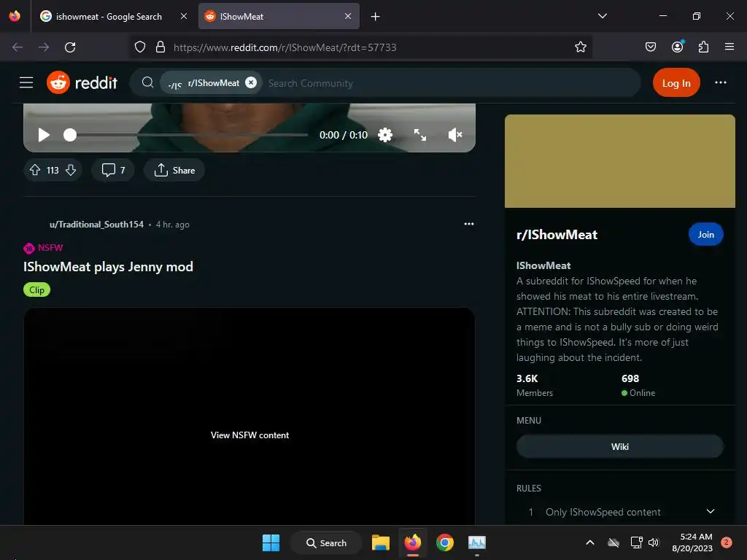Open options menu for Jenny mod post
The width and height of the screenshot is (747, 560).
tap(469, 224)
